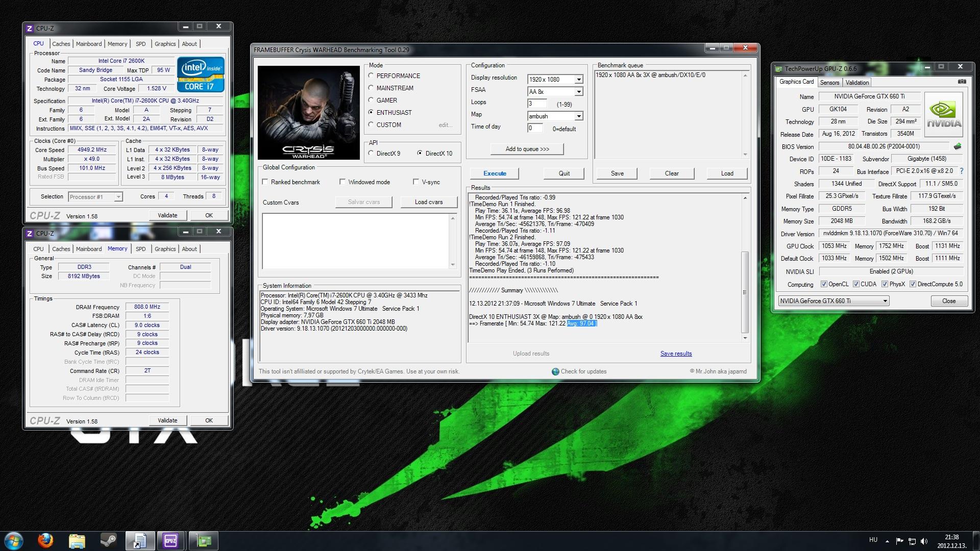Toggle the OpenCL checkbox in GPU-Z
The image size is (980, 551).
[x=824, y=284]
